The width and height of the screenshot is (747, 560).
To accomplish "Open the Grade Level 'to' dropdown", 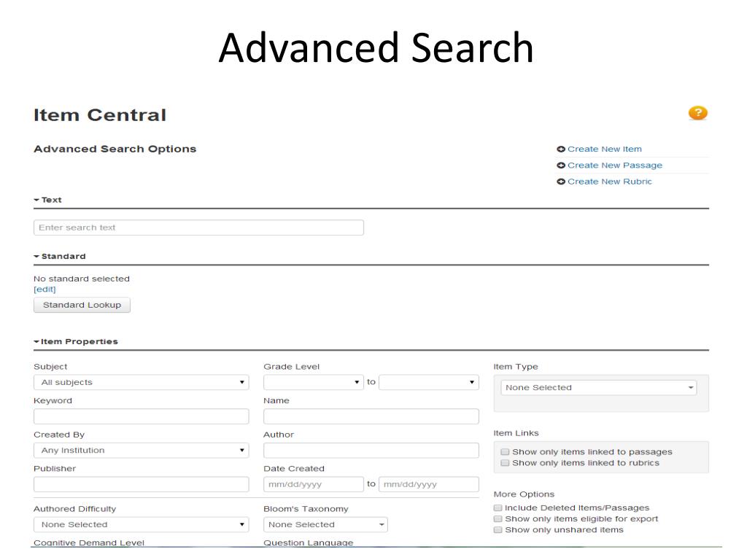I will [x=429, y=382].
